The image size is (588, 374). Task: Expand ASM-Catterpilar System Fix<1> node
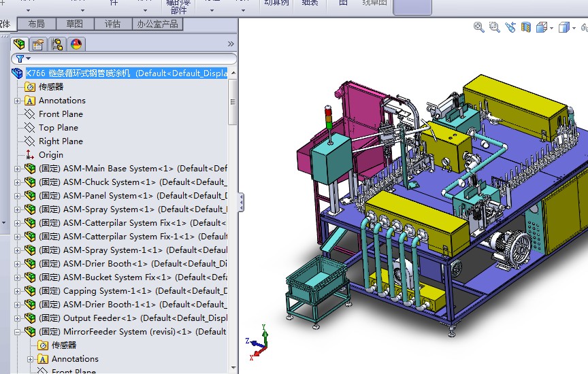click(17, 223)
